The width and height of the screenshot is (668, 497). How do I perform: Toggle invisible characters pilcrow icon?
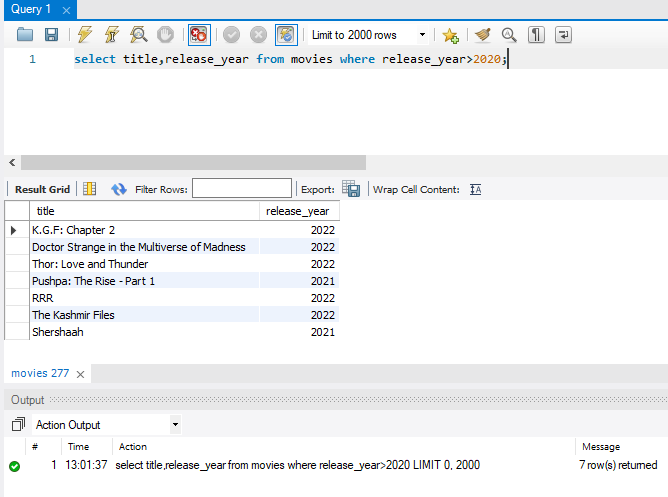pyautogui.click(x=536, y=35)
